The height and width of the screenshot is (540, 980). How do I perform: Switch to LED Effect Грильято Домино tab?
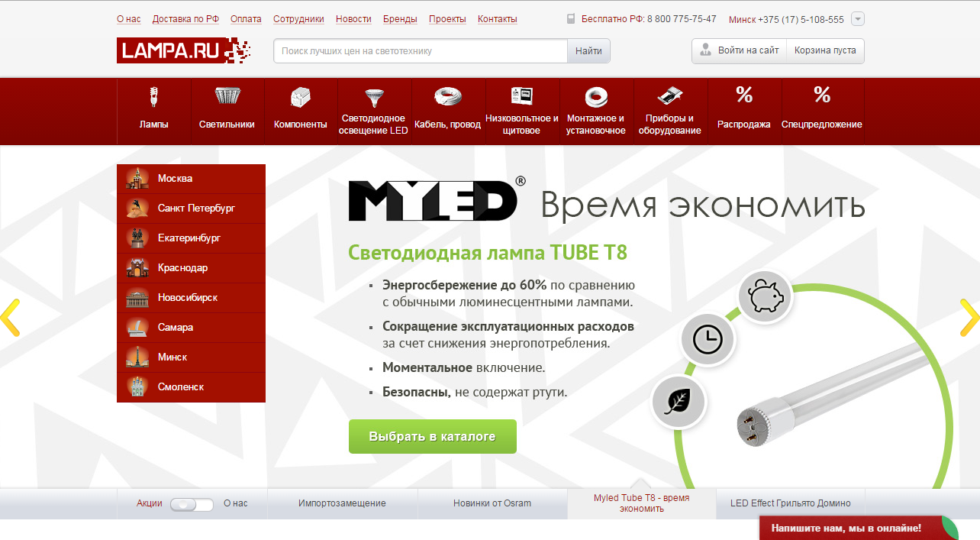point(791,503)
